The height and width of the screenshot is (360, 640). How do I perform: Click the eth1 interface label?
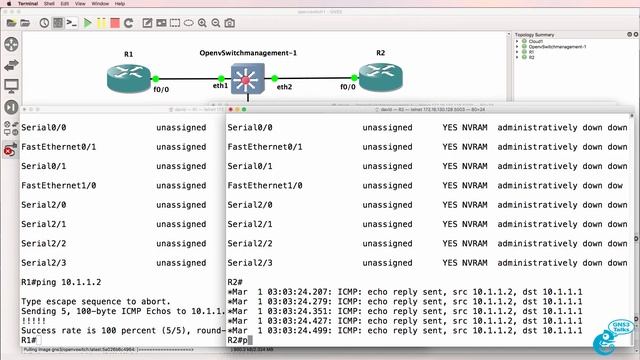click(x=220, y=85)
